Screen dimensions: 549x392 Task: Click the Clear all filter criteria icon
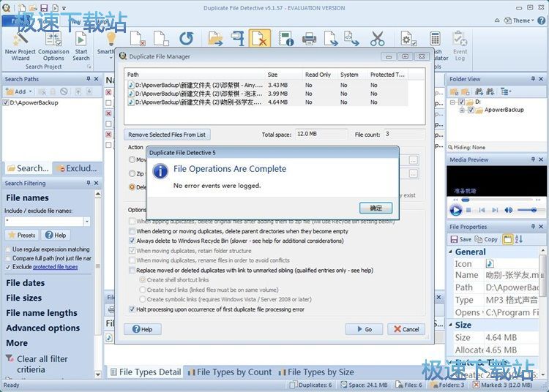(10, 358)
